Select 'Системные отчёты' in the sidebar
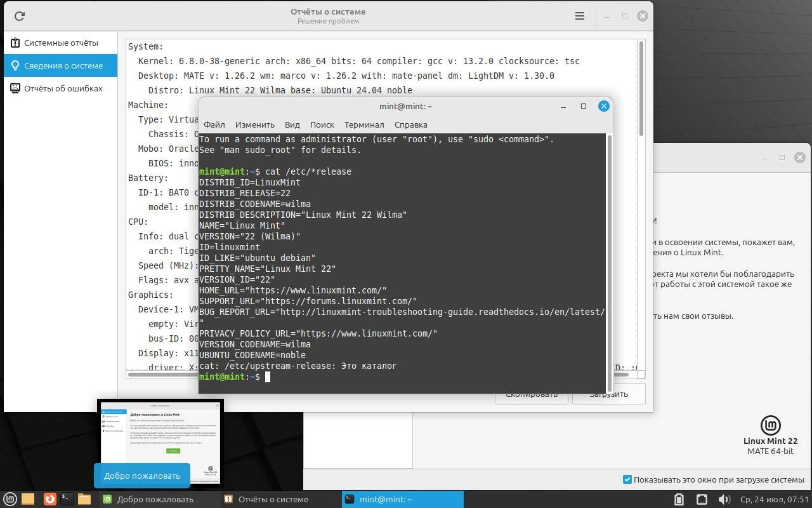 click(x=60, y=43)
